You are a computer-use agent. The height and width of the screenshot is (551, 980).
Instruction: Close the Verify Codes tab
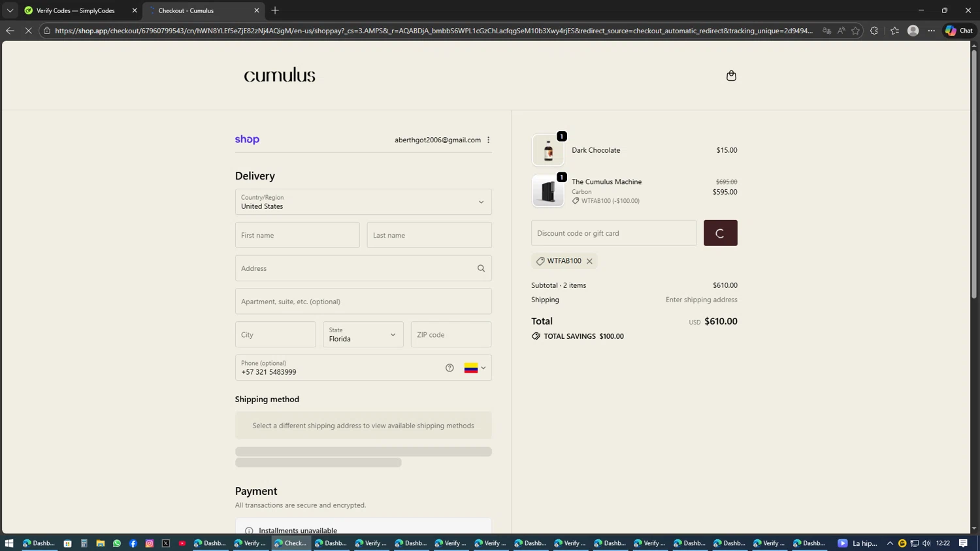click(135, 10)
